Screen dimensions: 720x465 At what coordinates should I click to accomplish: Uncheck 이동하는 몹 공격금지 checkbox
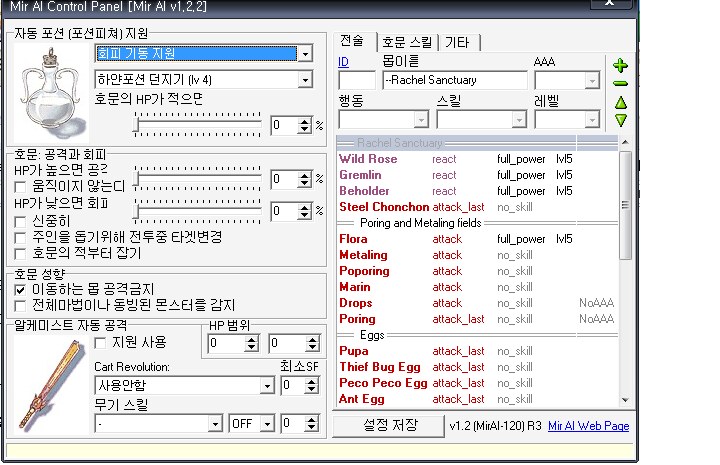[x=21, y=288]
